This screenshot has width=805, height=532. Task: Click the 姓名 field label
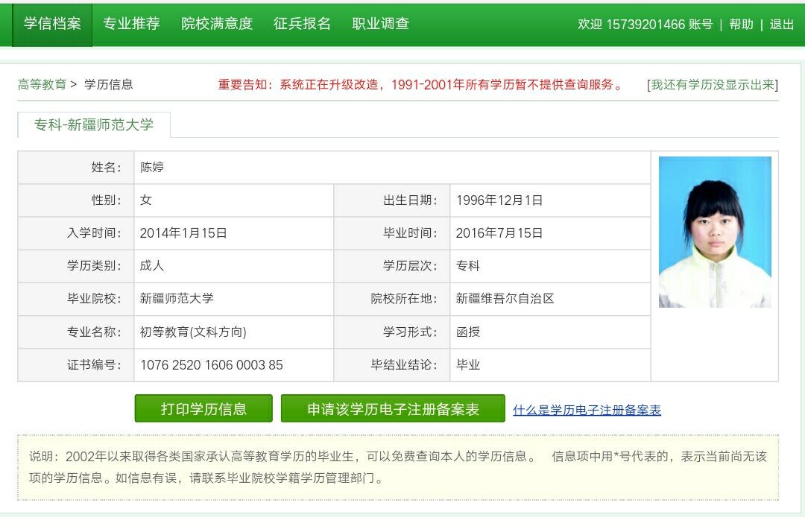(x=107, y=167)
